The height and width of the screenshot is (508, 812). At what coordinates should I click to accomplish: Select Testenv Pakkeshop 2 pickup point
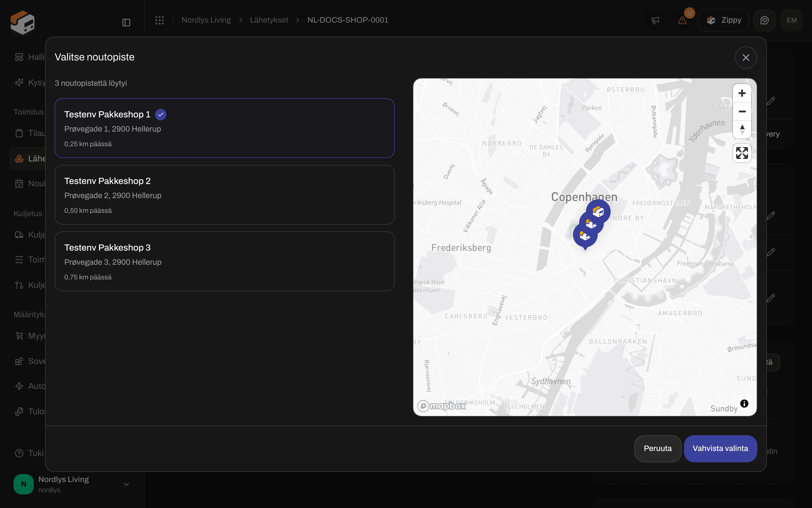click(x=224, y=195)
